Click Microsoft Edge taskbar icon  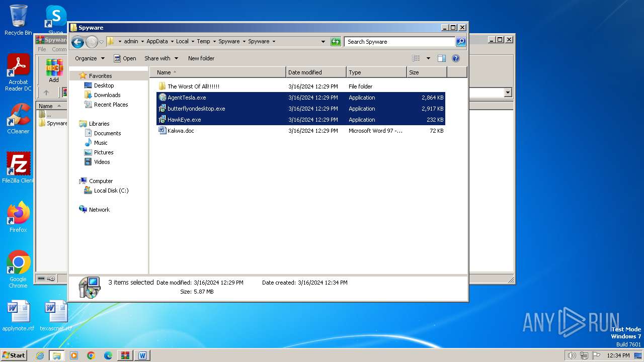tap(108, 355)
